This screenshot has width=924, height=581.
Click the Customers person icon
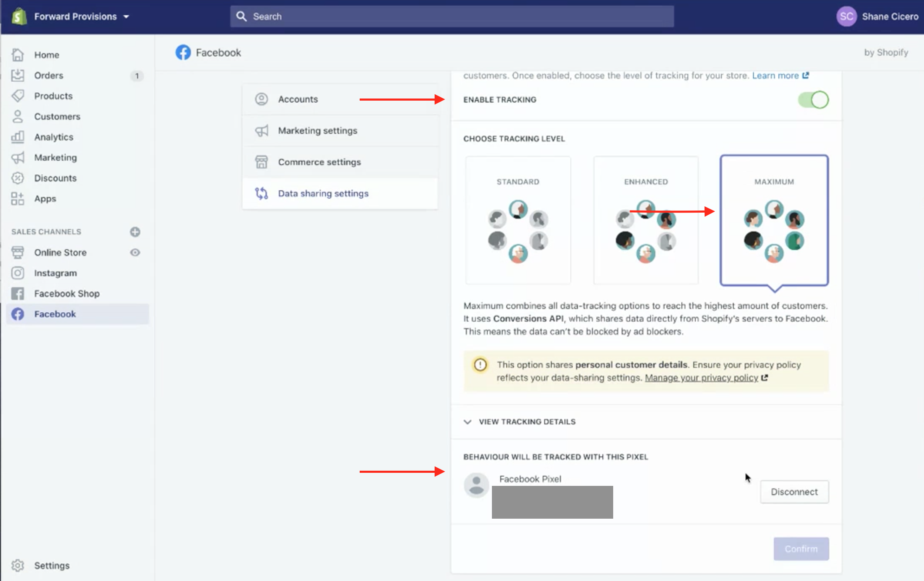pyautogui.click(x=18, y=117)
